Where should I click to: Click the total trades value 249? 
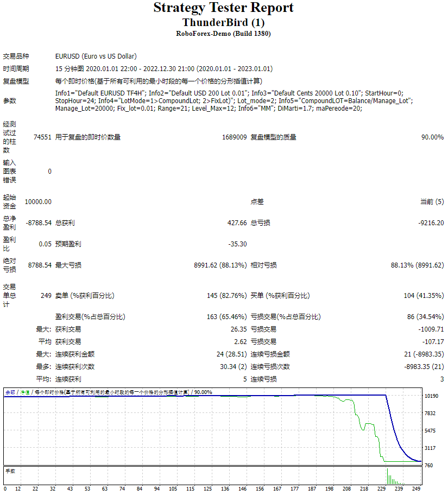[46, 295]
